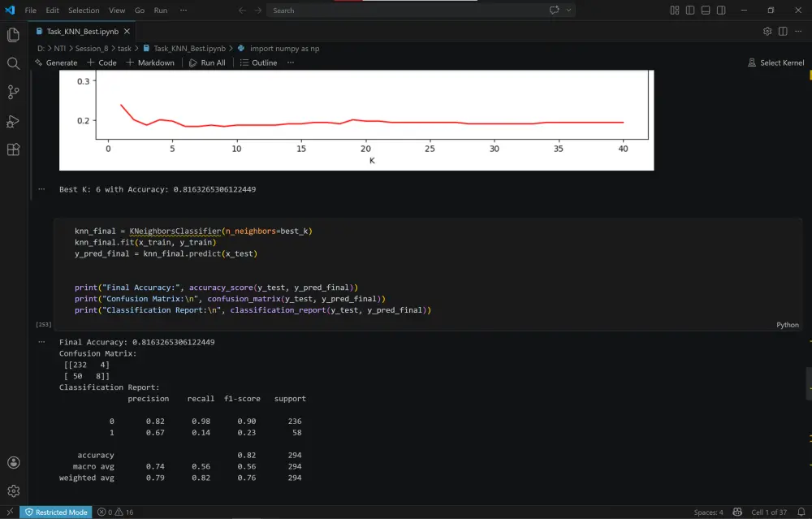Viewport: 812px width, 519px height.
Task: Click 'Best K: 6 with Accuracy' output text
Action: (x=158, y=189)
